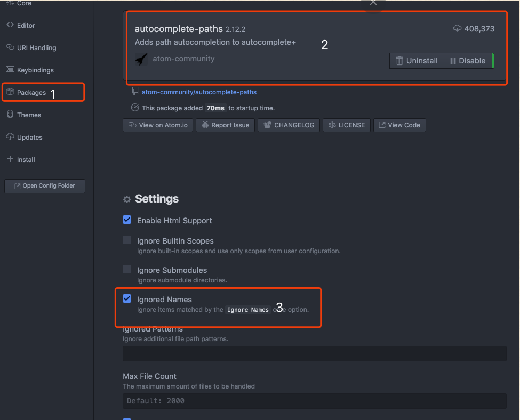The width and height of the screenshot is (520, 420).
Task: Enable Ignore Builtin Scopes checkbox
Action: click(127, 240)
